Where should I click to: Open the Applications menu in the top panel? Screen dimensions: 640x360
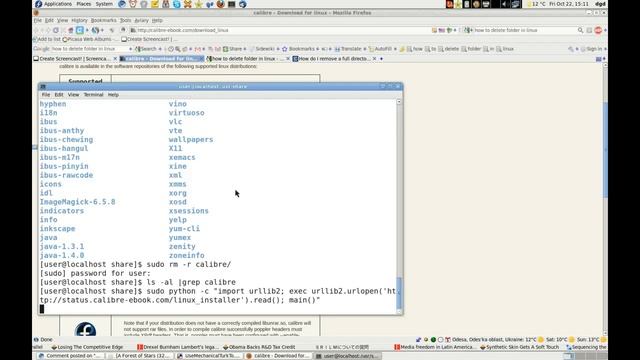58,4
